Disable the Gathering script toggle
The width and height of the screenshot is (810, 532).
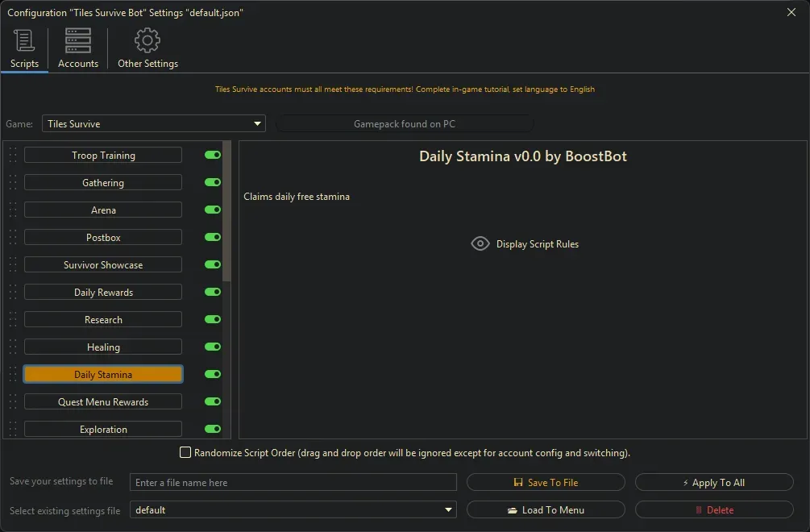tap(213, 183)
